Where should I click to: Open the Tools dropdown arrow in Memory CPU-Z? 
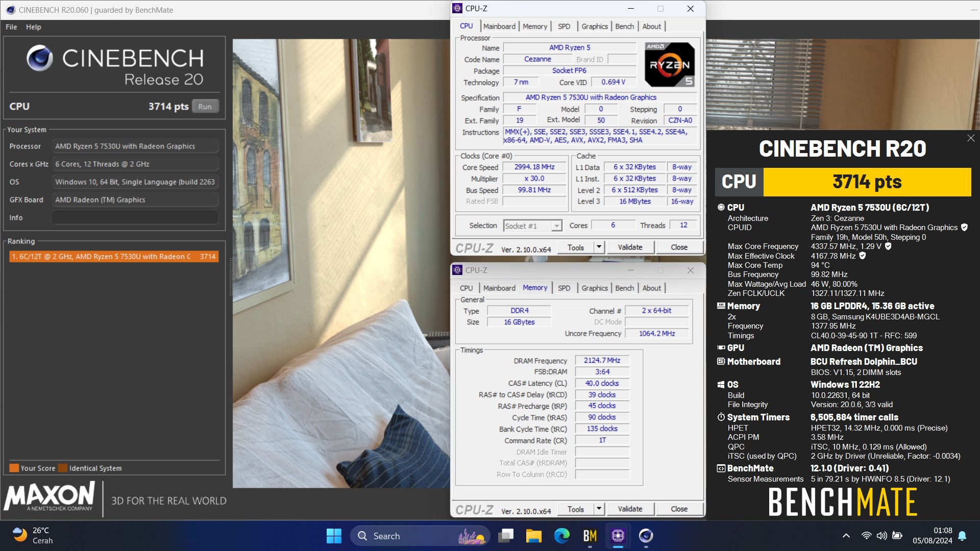(x=599, y=509)
